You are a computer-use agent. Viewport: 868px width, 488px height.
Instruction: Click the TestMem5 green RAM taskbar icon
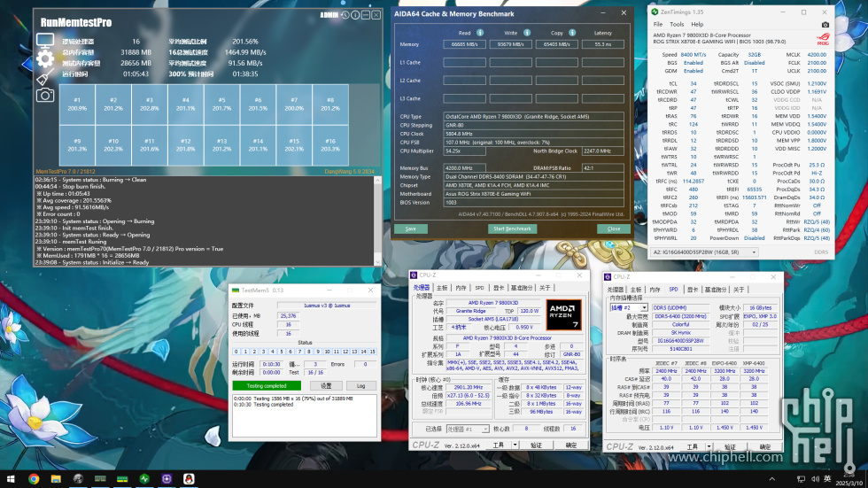(x=122, y=478)
